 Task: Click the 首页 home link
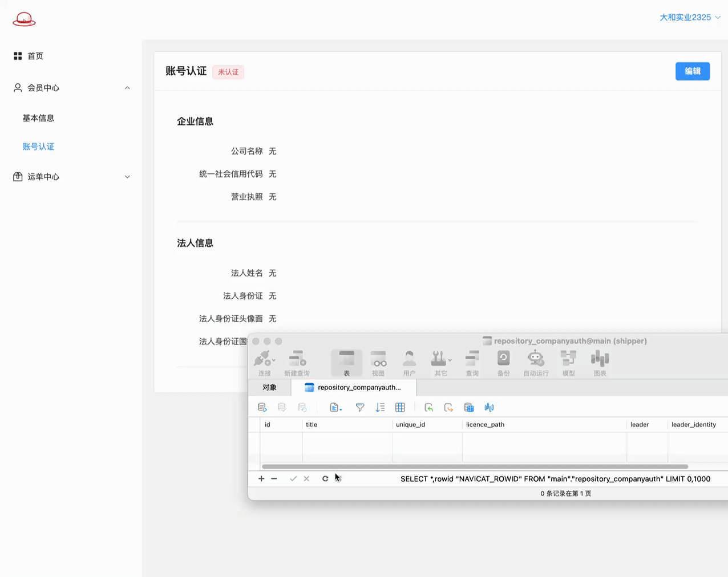[x=35, y=56]
